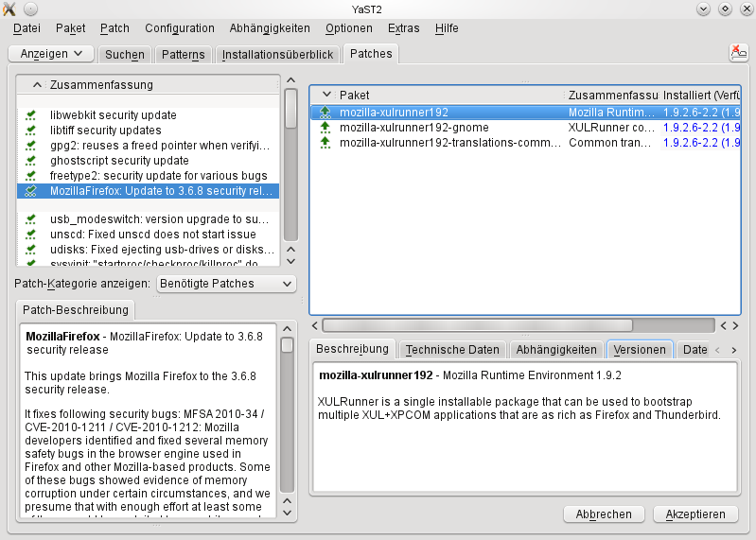This screenshot has height=540, width=756.
Task: Click the Installiert column header
Action: pyautogui.click(x=700, y=95)
